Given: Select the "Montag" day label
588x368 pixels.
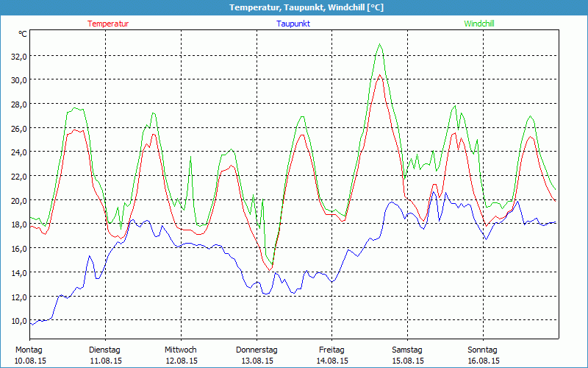Looking at the screenshot, I should (x=29, y=350).
